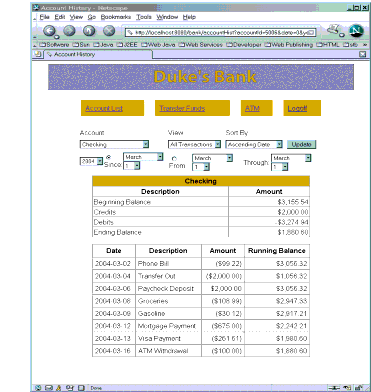Click the fifth component icon in the status bar
The image size is (371, 392).
click(x=81, y=388)
